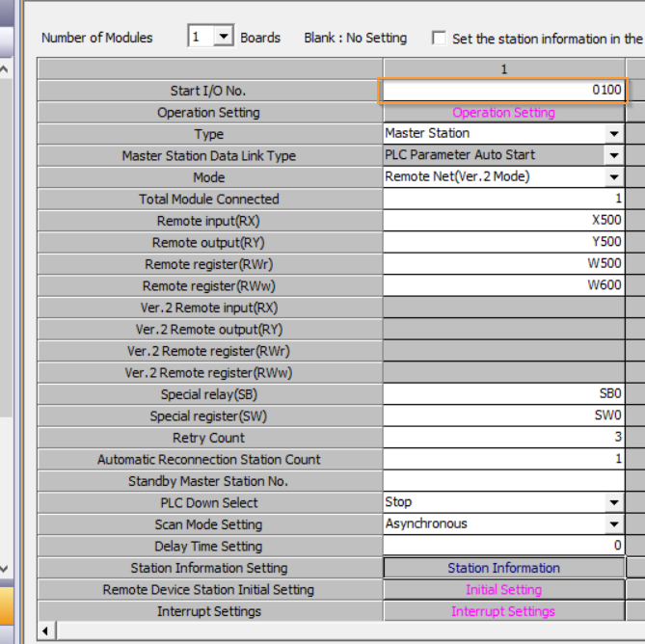Image resolution: width=645 pixels, height=644 pixels.
Task: Click the 'Blank : No Setting' text
Action: pyautogui.click(x=356, y=38)
